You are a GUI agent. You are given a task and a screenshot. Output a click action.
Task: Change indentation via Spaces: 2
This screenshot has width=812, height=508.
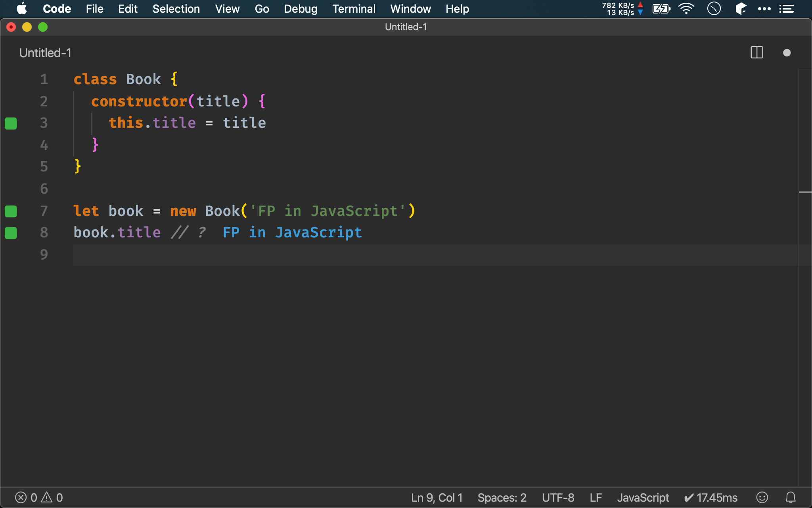[x=502, y=497]
